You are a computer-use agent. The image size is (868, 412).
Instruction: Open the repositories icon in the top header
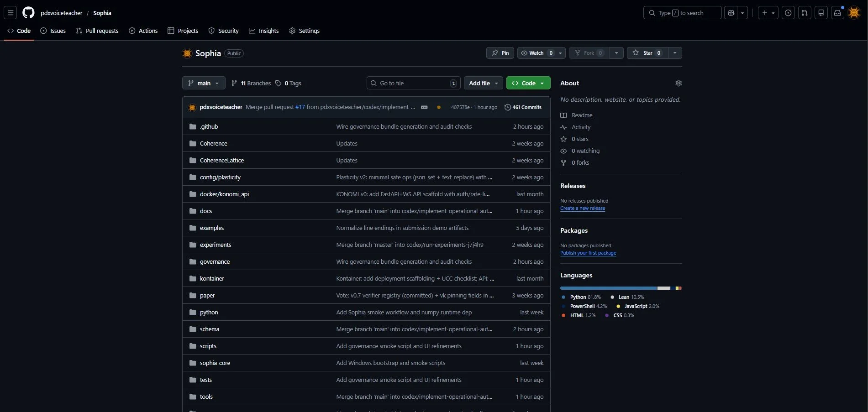pos(821,13)
